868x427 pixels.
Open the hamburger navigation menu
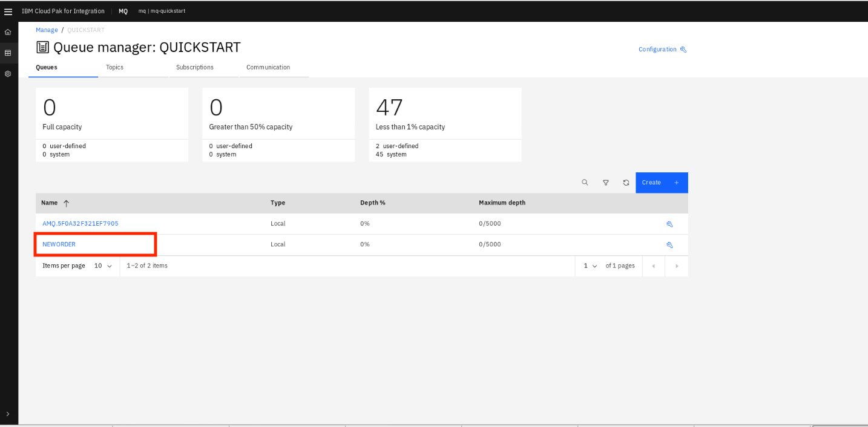tap(8, 11)
